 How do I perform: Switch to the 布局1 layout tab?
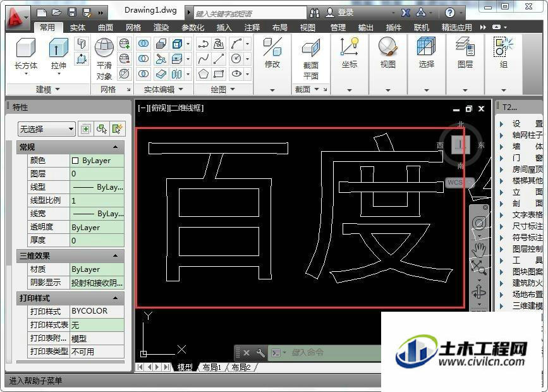tap(212, 367)
